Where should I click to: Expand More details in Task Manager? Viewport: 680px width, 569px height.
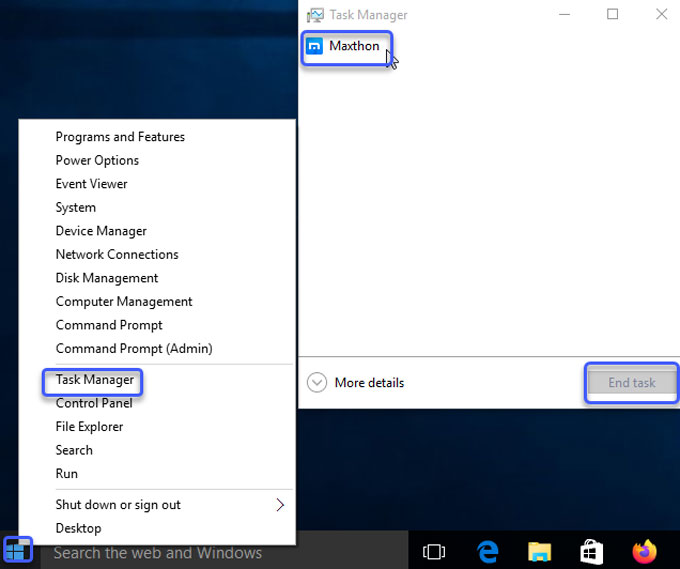[x=355, y=383]
